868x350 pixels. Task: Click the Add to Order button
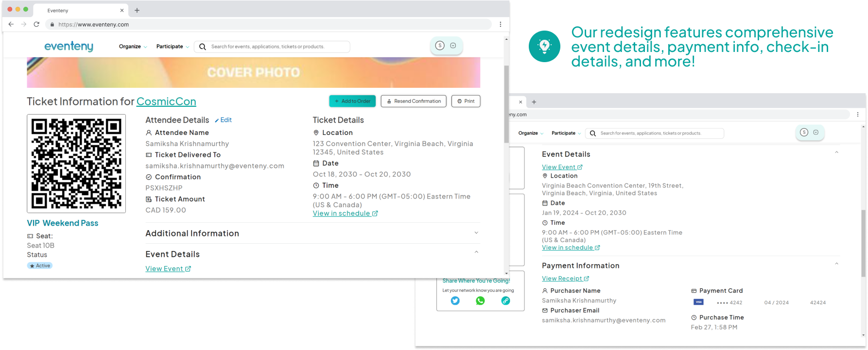click(352, 101)
